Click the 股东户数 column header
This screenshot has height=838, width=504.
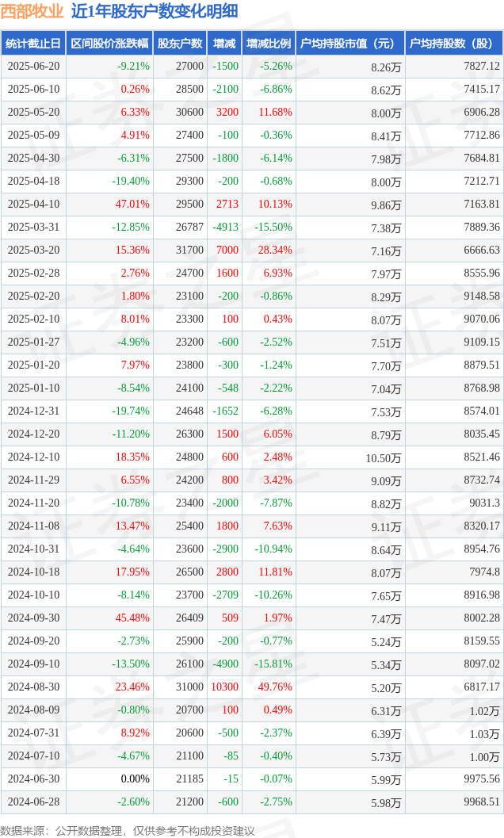(x=180, y=44)
